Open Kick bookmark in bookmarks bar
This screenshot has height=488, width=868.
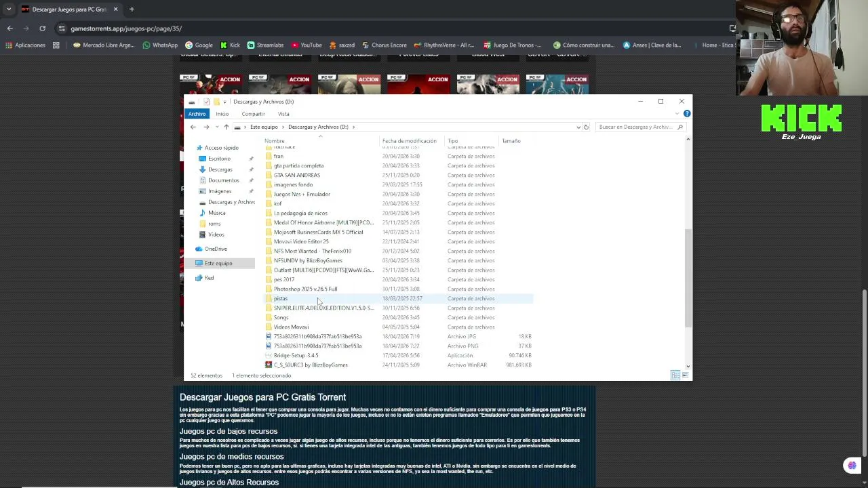[229, 45]
